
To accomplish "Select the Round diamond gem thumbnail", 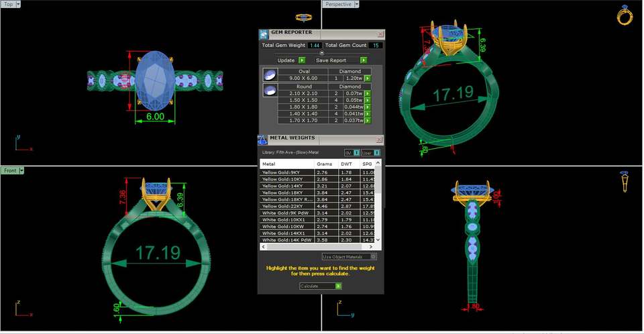I will click(x=270, y=91).
